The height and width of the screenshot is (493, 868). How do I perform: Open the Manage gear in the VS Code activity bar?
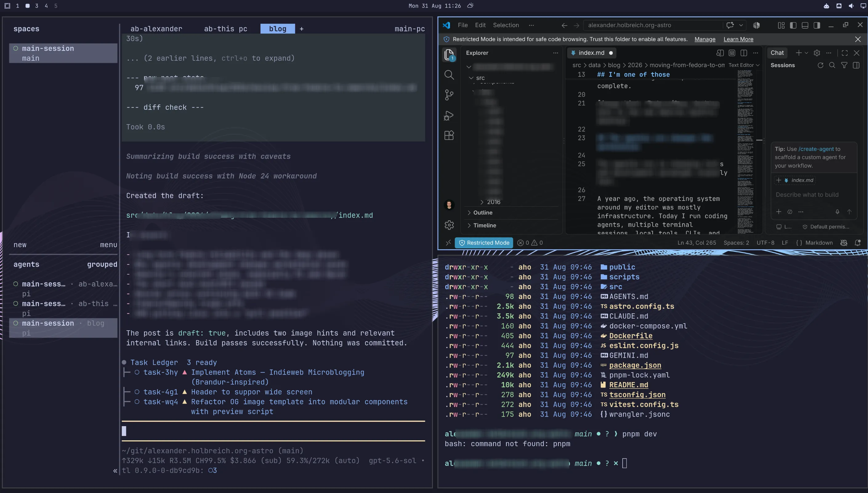point(449,225)
